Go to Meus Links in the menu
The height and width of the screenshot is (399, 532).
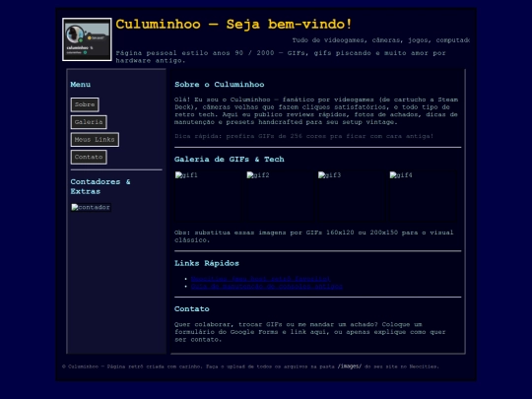(x=95, y=140)
